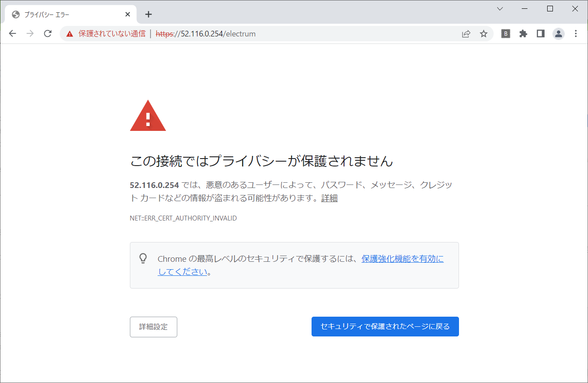
Task: Open the 詳細 link
Action: tap(329, 198)
